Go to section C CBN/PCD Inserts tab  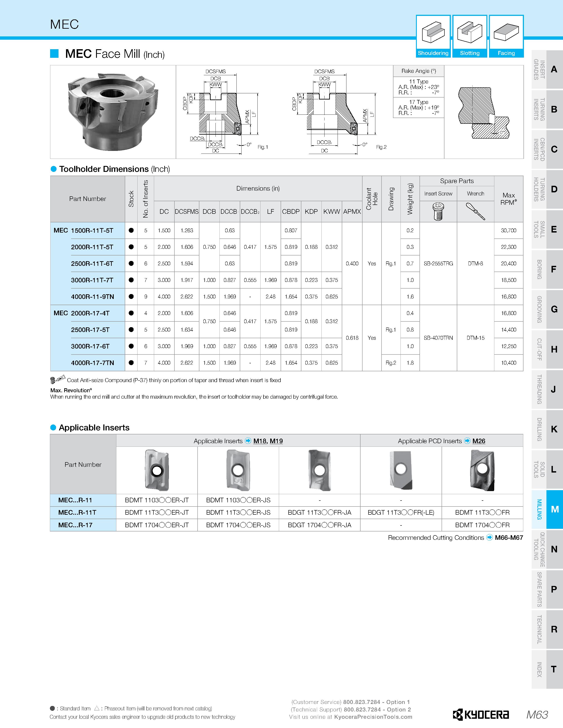[x=547, y=149]
